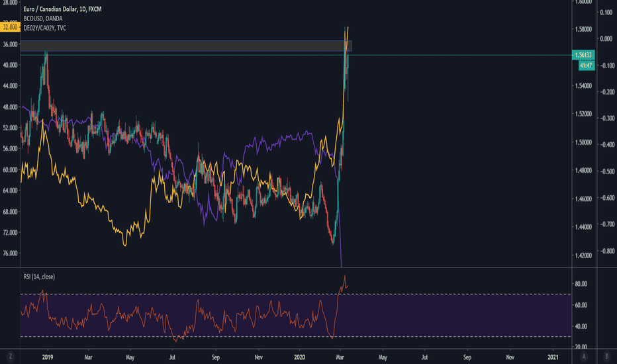
Task: Click the 1.48000 price axis value
Action: click(x=583, y=170)
